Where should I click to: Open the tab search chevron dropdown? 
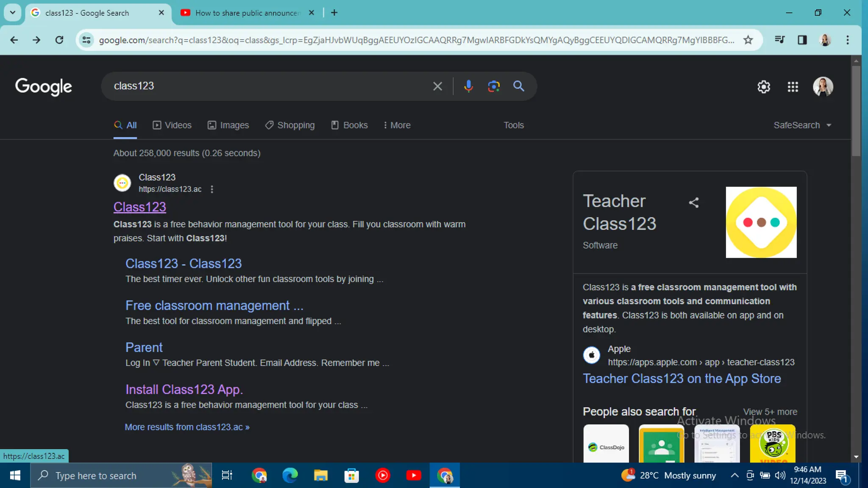pos(13,13)
